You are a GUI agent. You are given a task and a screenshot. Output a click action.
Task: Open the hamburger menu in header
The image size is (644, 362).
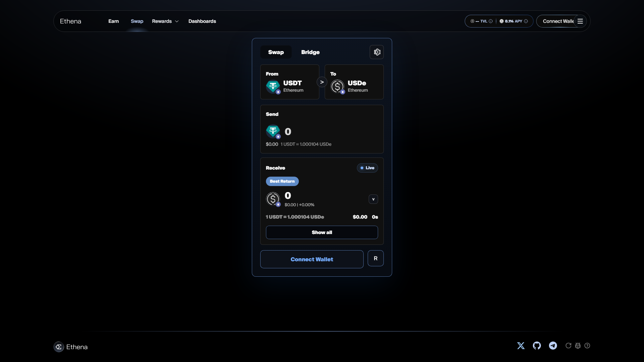point(580,21)
